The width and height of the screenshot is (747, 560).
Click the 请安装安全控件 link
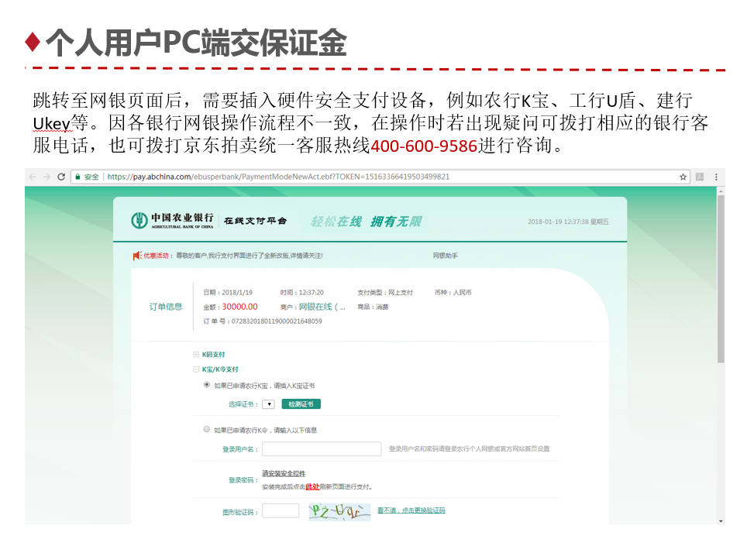click(284, 473)
